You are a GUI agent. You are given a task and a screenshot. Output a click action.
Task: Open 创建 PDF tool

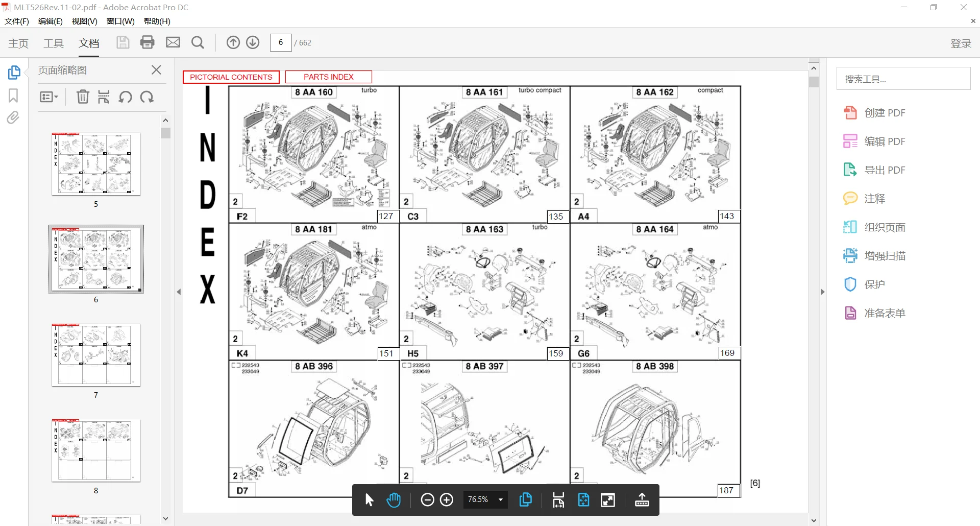tap(874, 113)
